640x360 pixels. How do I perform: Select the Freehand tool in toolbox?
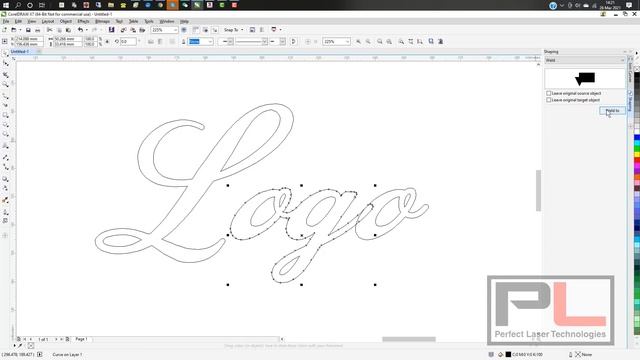point(5,96)
